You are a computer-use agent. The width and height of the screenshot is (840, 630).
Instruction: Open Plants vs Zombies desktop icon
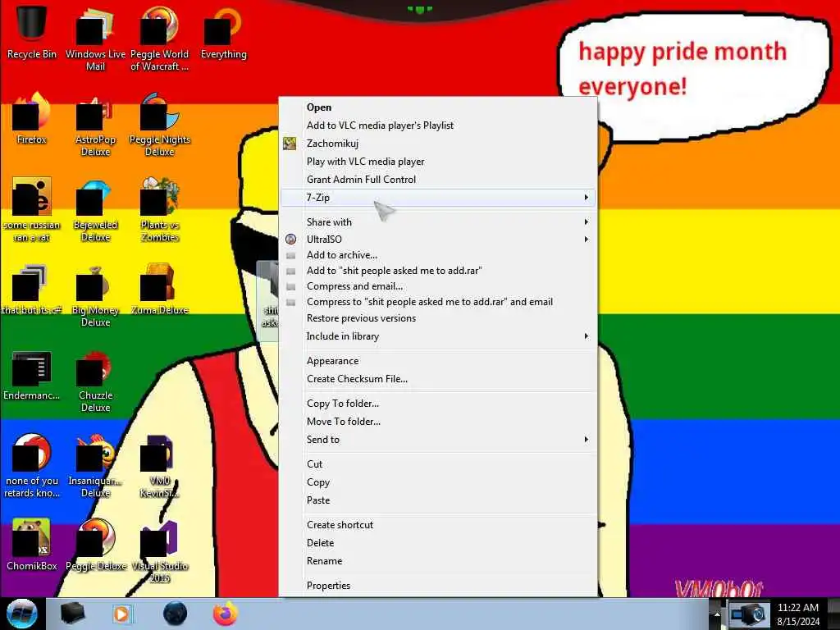tap(159, 209)
